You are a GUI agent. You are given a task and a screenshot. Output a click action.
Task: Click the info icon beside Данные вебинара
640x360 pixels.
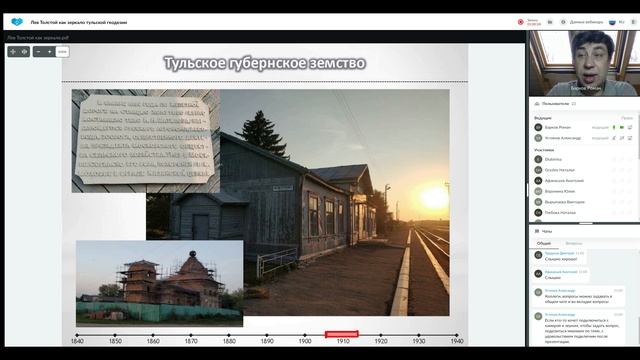pos(563,22)
